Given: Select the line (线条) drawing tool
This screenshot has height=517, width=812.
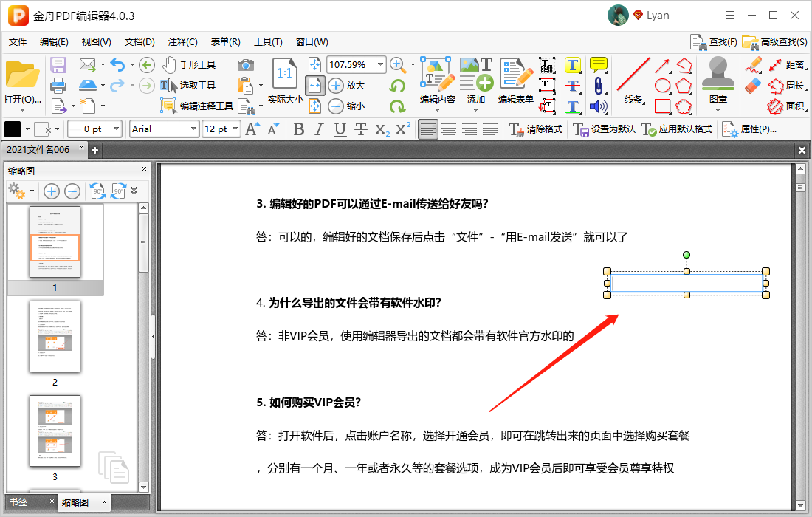Looking at the screenshot, I should pyautogui.click(x=633, y=81).
